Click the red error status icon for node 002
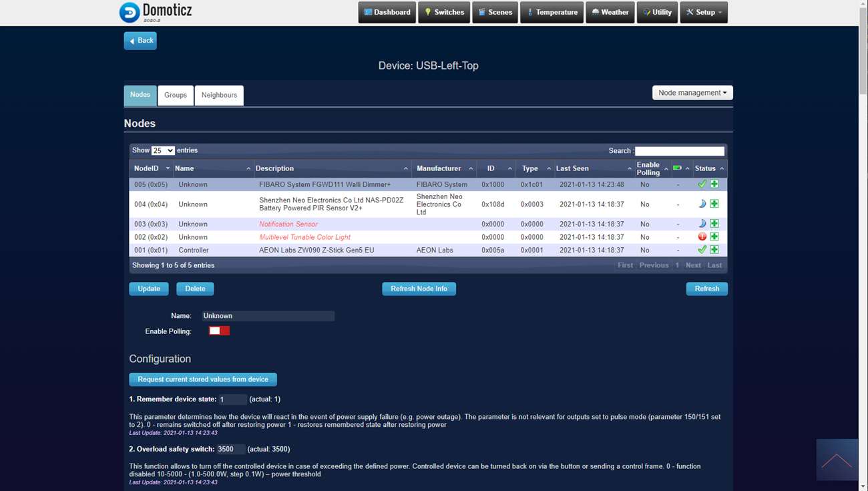Image resolution: width=868 pixels, height=491 pixels. click(x=702, y=236)
